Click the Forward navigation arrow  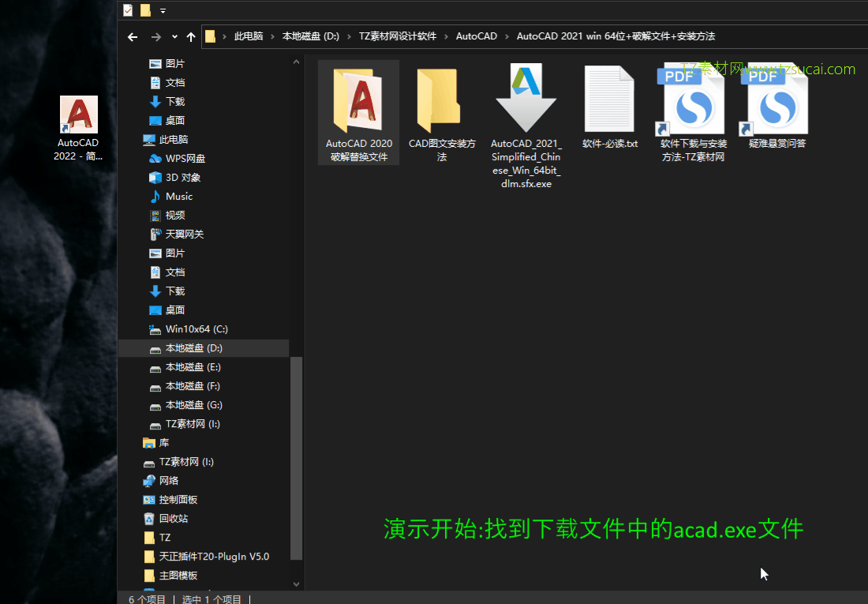point(156,37)
